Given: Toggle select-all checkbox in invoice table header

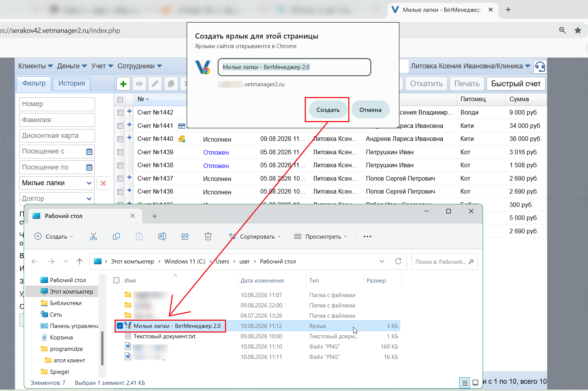Looking at the screenshot, I should pos(120,100).
